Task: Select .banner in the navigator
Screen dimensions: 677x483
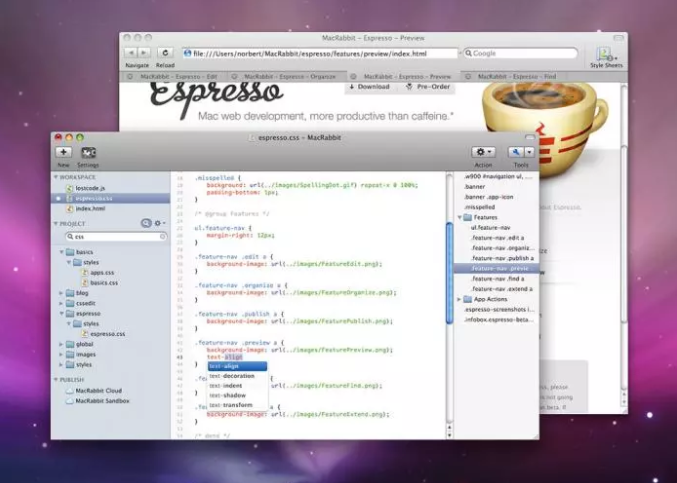Action: coord(475,186)
